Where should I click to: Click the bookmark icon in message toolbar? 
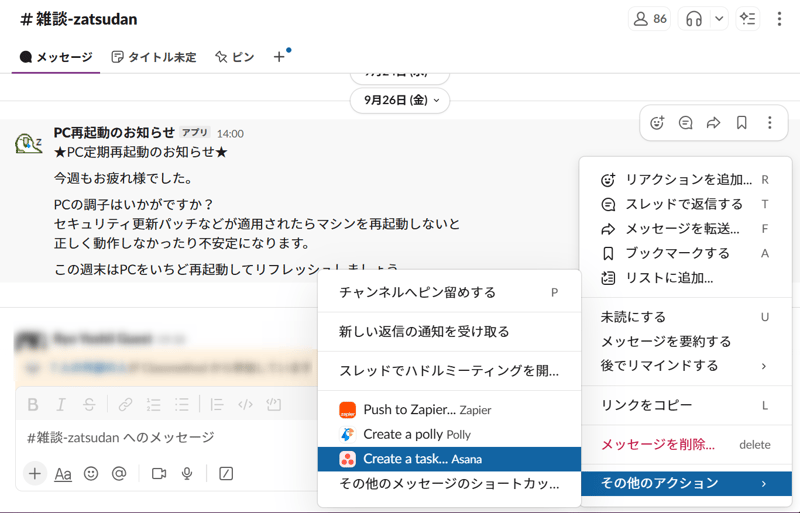pos(741,123)
